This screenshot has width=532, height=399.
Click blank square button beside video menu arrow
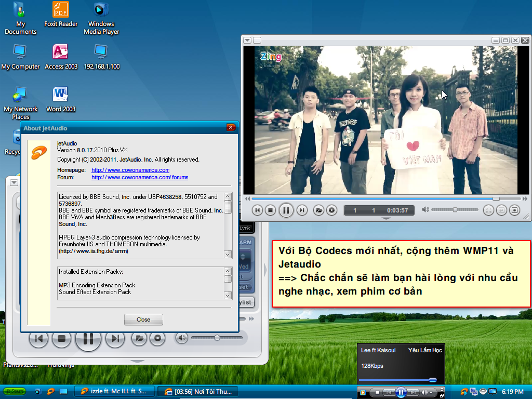[x=257, y=41]
